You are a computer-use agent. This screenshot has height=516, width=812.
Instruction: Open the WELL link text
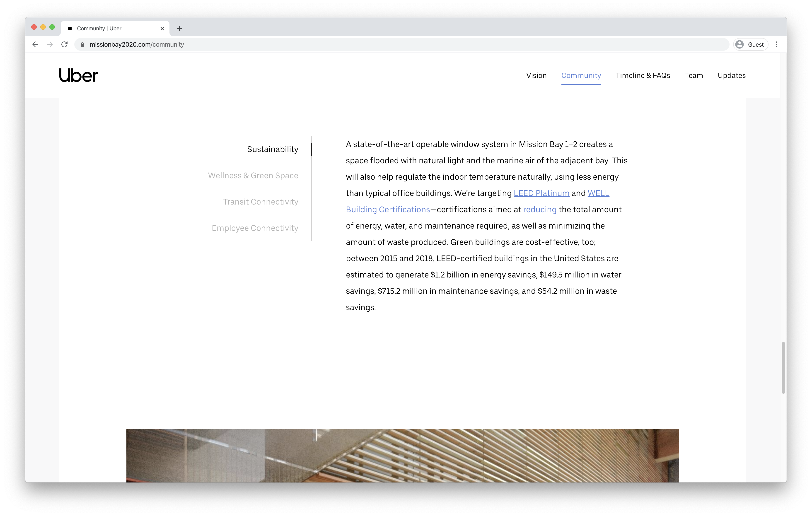point(598,193)
